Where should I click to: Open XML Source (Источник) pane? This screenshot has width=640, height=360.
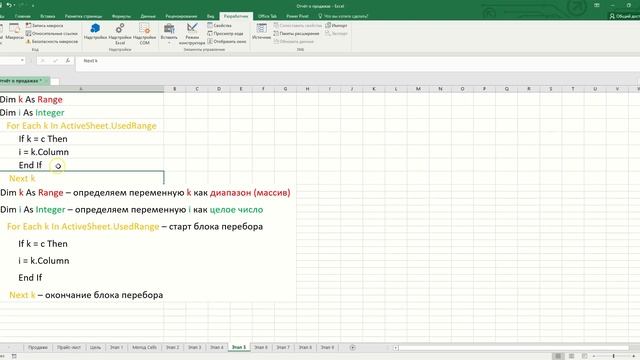click(x=261, y=32)
